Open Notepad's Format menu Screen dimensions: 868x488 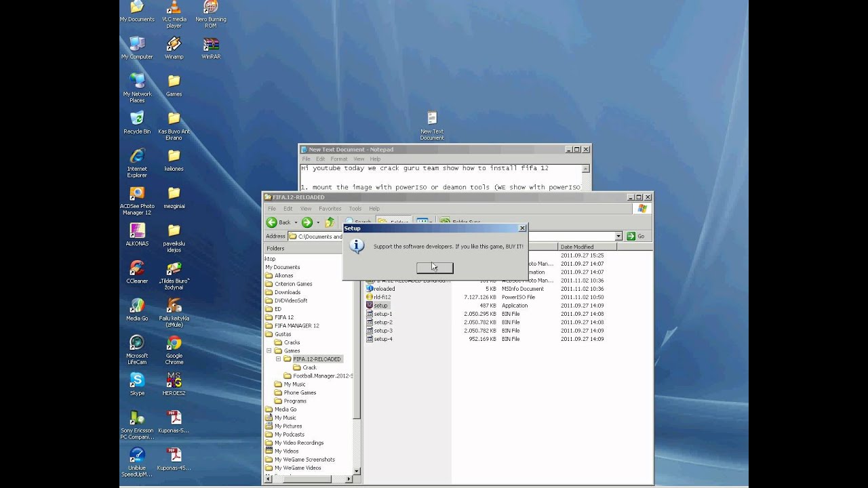coord(339,159)
